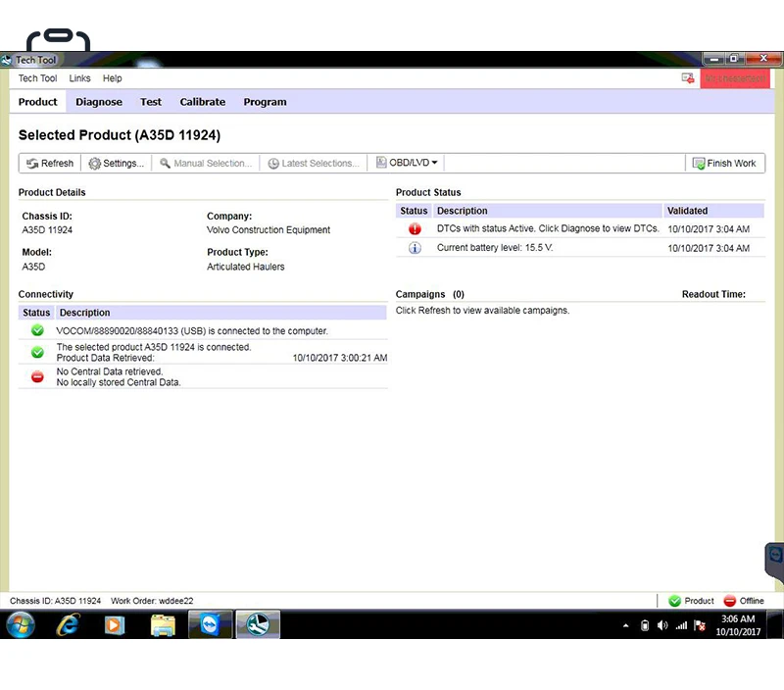This screenshot has width=784, height=690.
Task: Open the Links menu
Action: click(79, 78)
